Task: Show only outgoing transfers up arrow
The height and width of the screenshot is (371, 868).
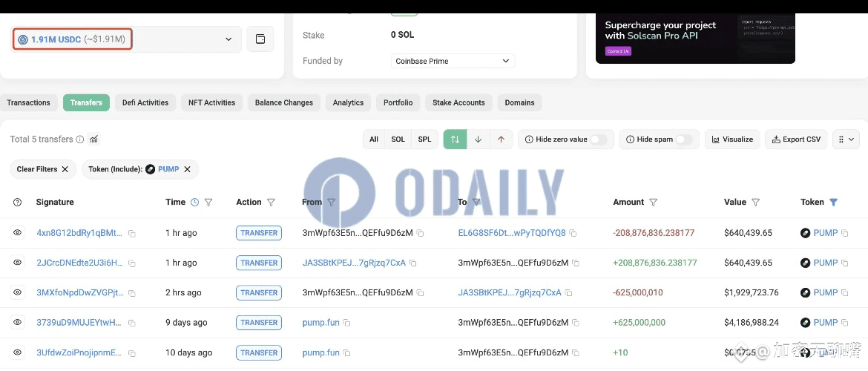Action: coord(501,139)
